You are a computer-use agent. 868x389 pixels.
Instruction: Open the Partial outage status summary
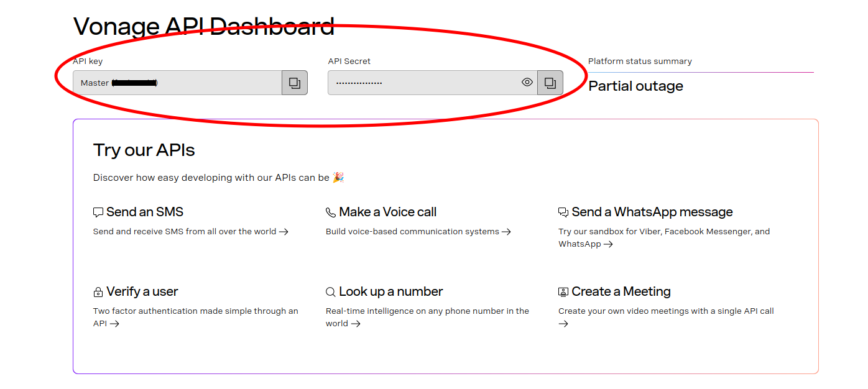635,86
